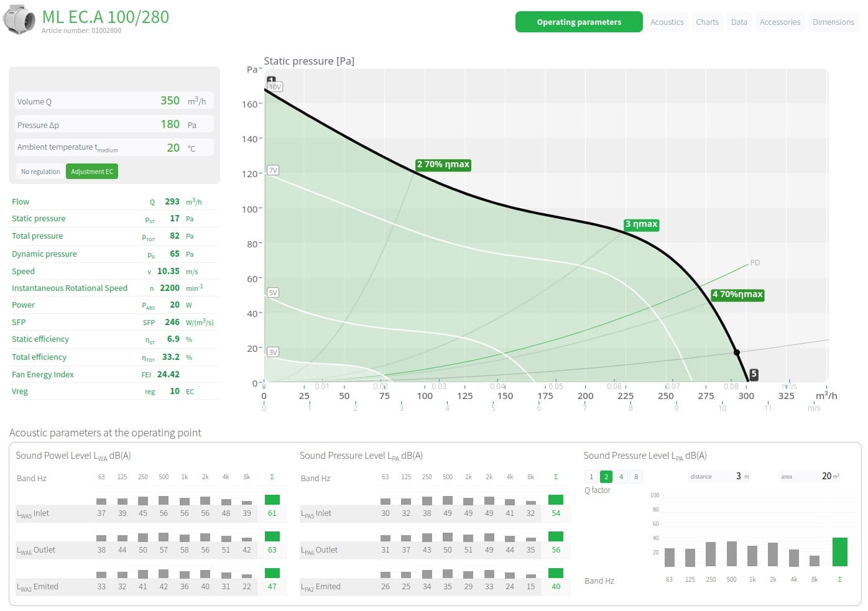Click point marker 5 on chart
Screen dimensions: 868x611
pyautogui.click(x=754, y=374)
